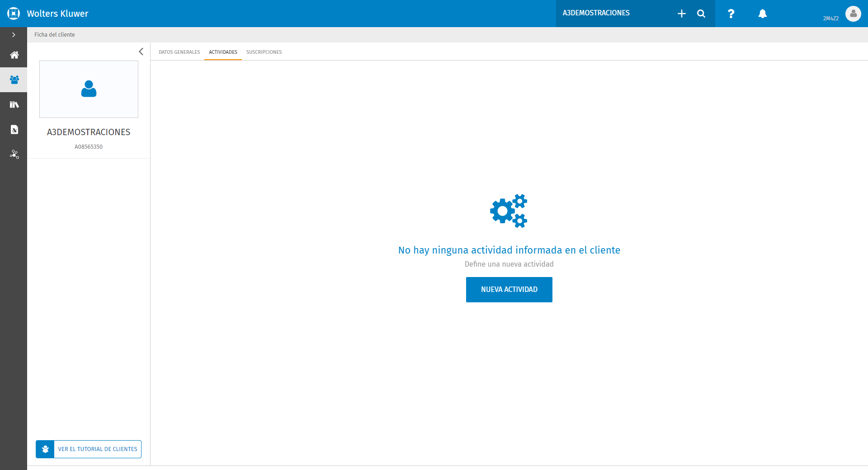Open the help question mark icon
Screen dimensions: 868x470
pyautogui.click(x=731, y=14)
